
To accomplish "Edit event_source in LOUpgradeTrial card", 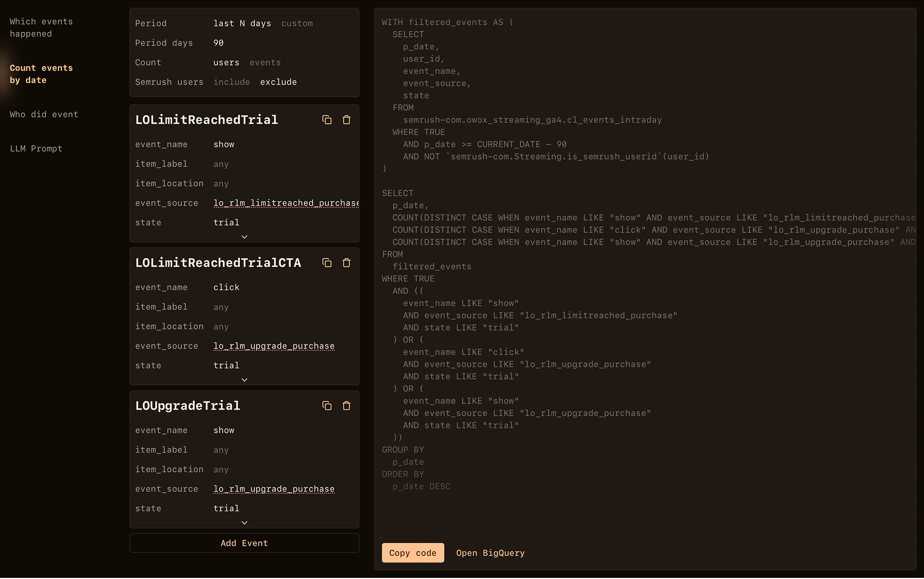I will (274, 489).
